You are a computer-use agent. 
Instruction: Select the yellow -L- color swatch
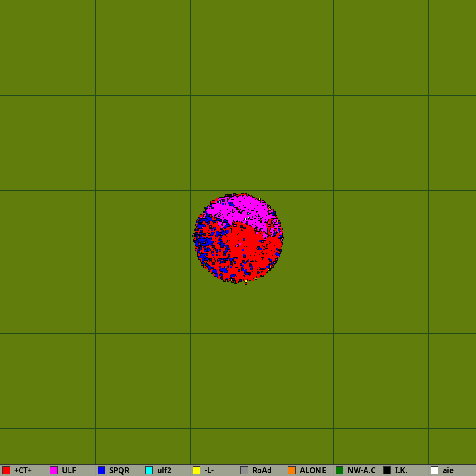point(197,470)
